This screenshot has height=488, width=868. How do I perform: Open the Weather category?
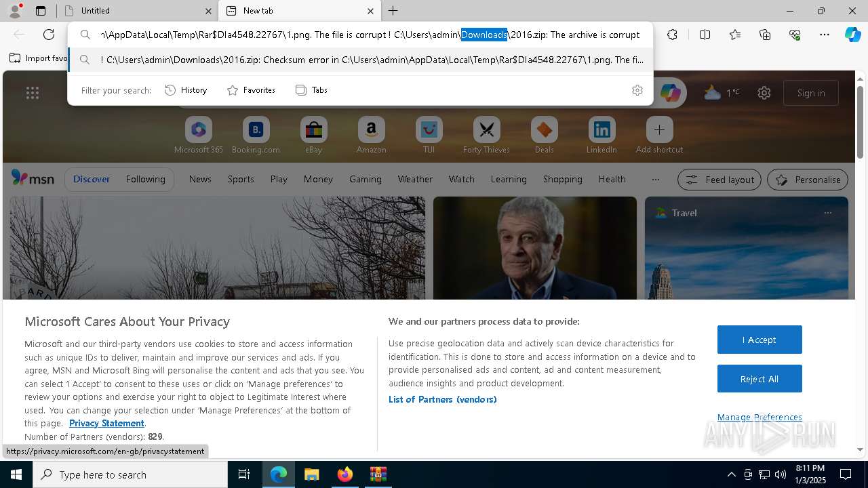click(x=415, y=179)
